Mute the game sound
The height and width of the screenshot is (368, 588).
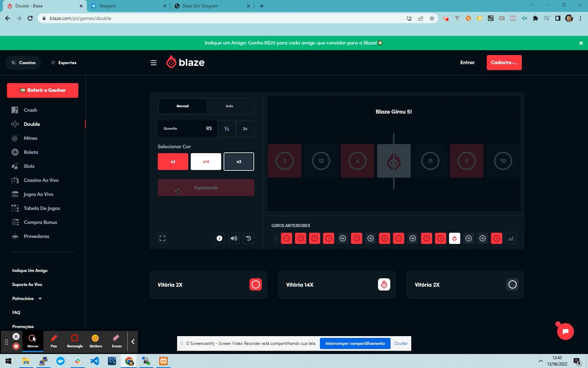[x=234, y=238]
